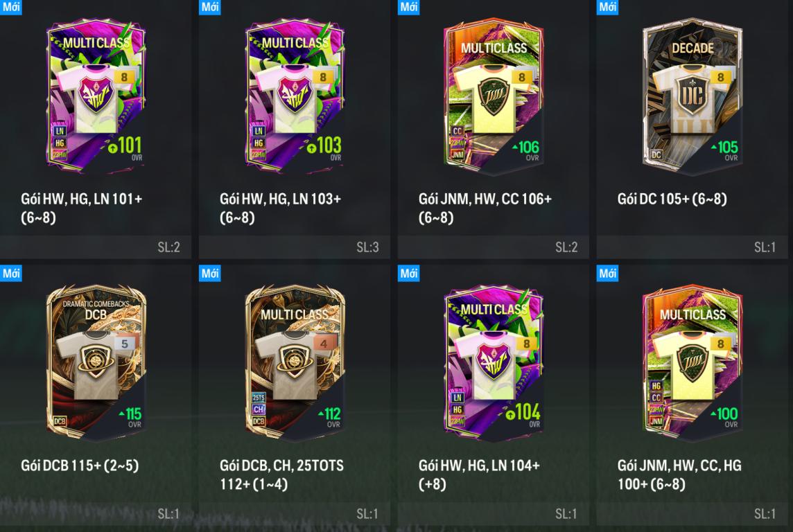Click the Mới badge on the Decade pack

coord(607,7)
